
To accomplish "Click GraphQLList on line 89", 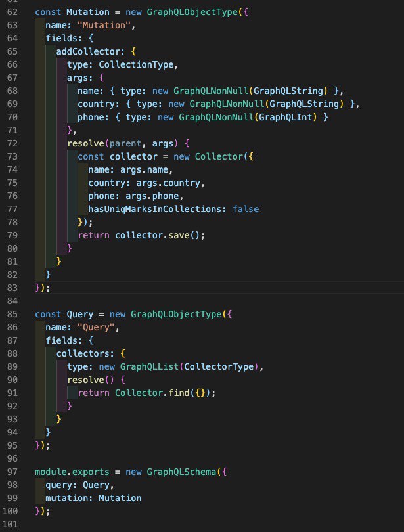I will click(x=149, y=366).
